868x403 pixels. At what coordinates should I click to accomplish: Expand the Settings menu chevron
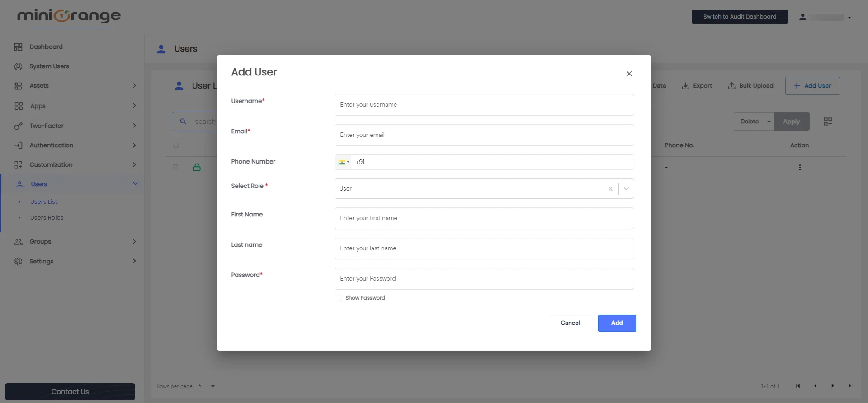pyautogui.click(x=134, y=261)
